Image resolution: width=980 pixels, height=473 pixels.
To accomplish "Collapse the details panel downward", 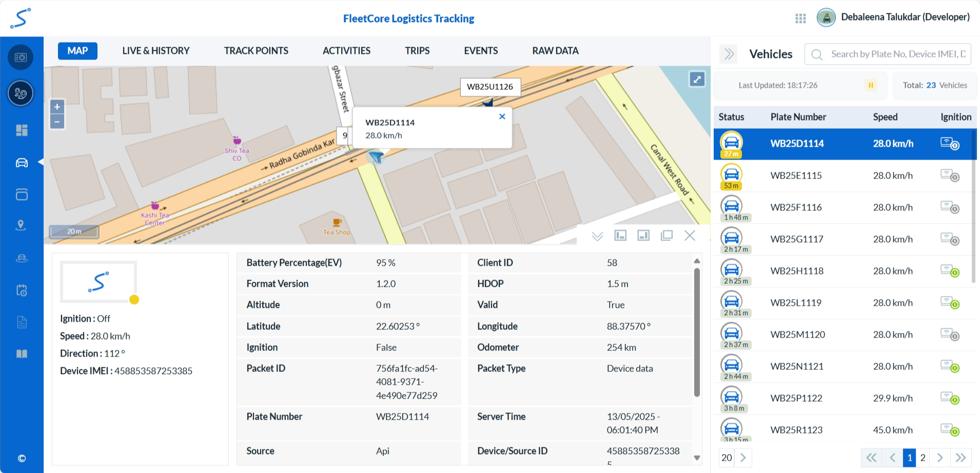I will [597, 236].
